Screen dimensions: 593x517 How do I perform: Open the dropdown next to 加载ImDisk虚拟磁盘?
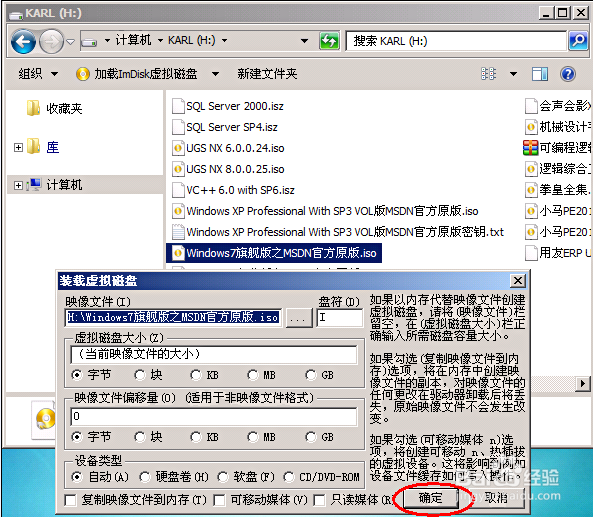[215, 74]
